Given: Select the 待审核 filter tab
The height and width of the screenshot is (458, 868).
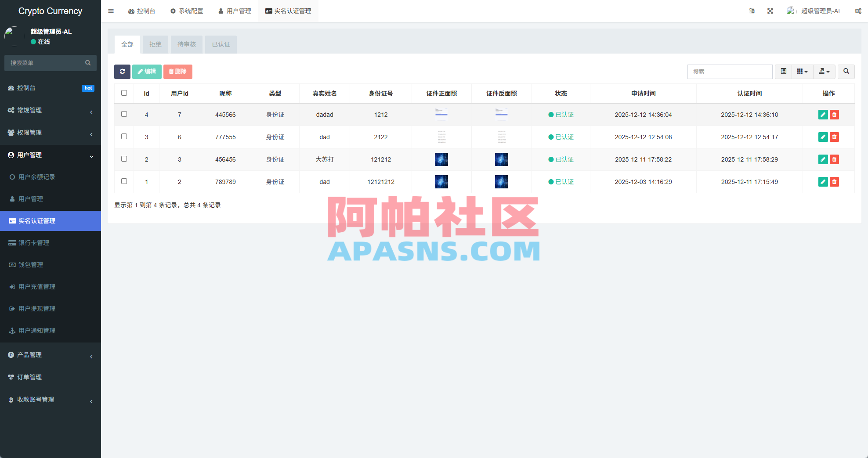Looking at the screenshot, I should tap(187, 44).
